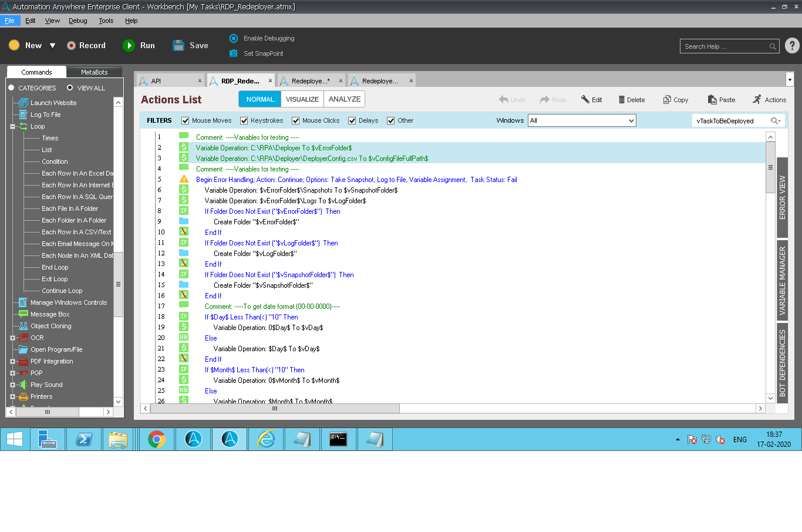
Task: Click the Paste clipboard icon
Action: [712, 100]
